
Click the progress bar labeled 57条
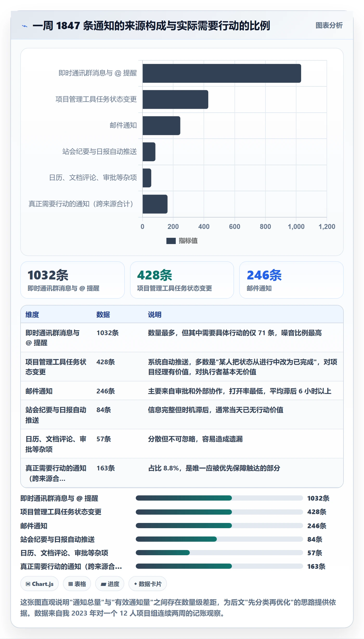[219, 553]
